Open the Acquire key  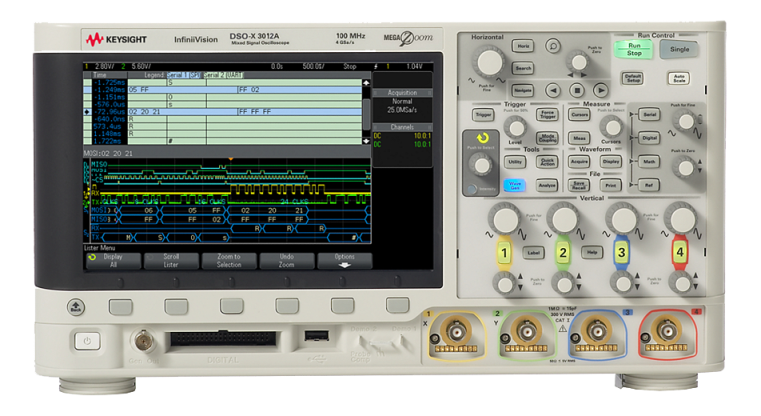(579, 162)
